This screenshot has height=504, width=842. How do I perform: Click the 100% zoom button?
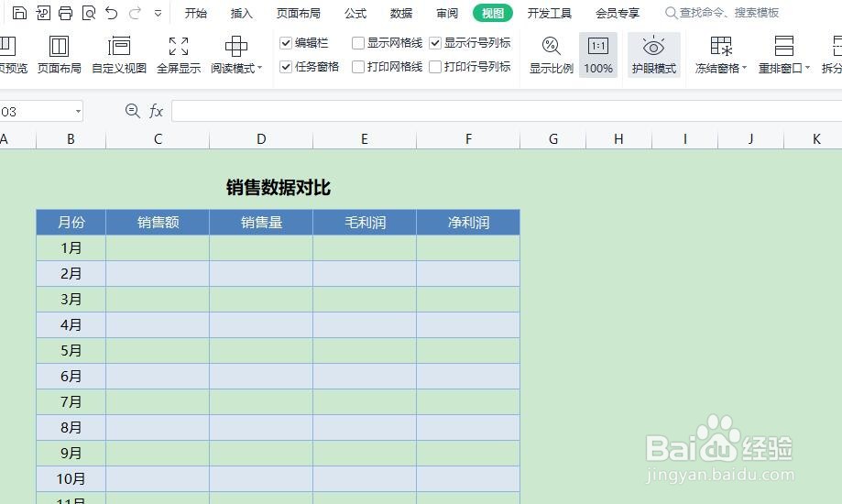point(598,54)
